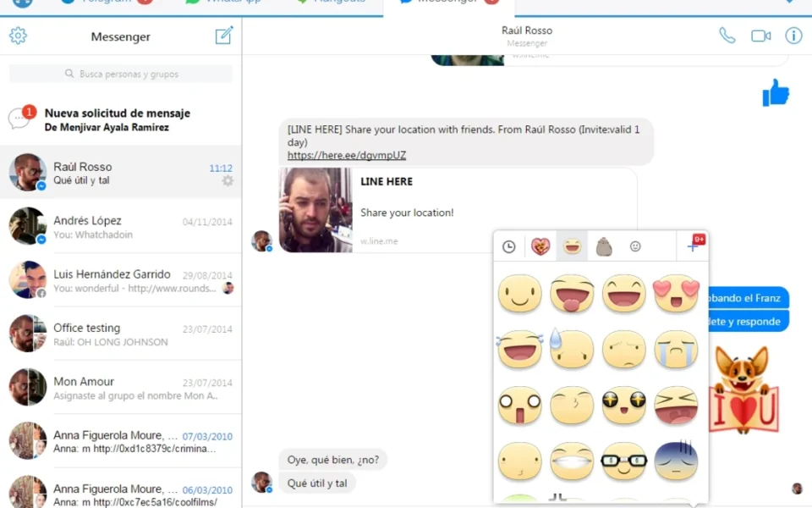
Task: Send the squinting open-mouth sticker
Action: coord(676,405)
